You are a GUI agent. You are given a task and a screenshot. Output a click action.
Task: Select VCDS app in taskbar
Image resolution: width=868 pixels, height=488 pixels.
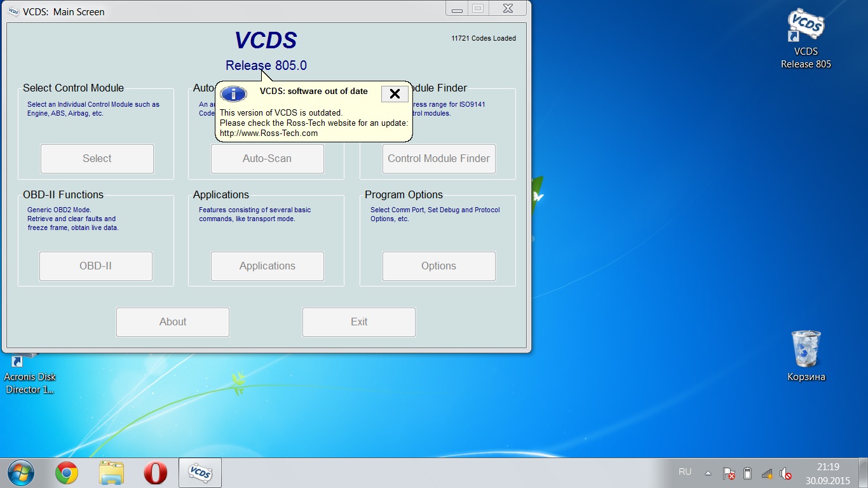coord(200,473)
